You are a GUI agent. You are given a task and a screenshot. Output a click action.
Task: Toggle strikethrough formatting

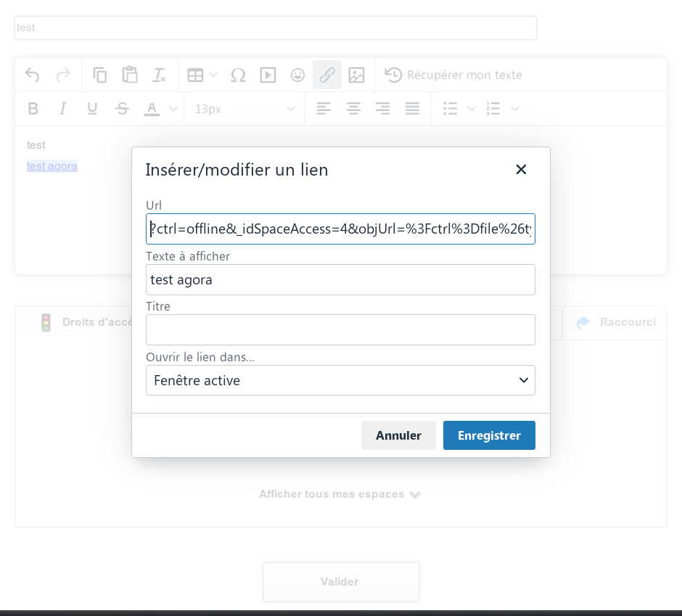122,109
